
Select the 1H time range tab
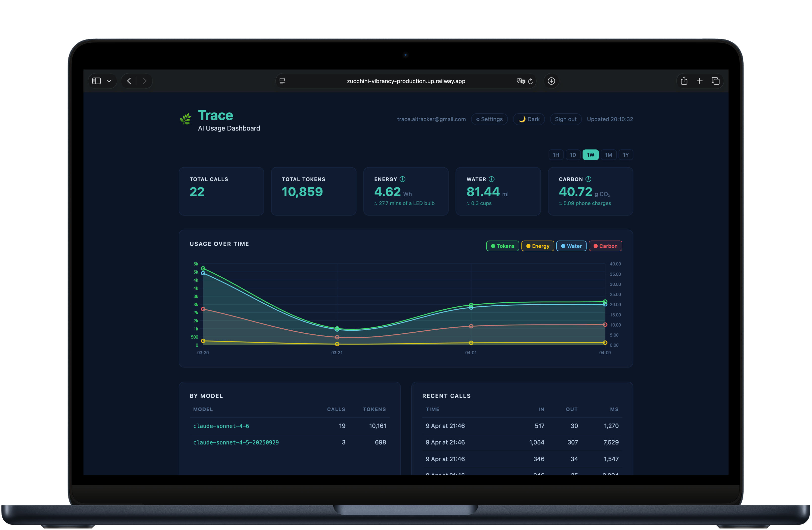(556, 155)
